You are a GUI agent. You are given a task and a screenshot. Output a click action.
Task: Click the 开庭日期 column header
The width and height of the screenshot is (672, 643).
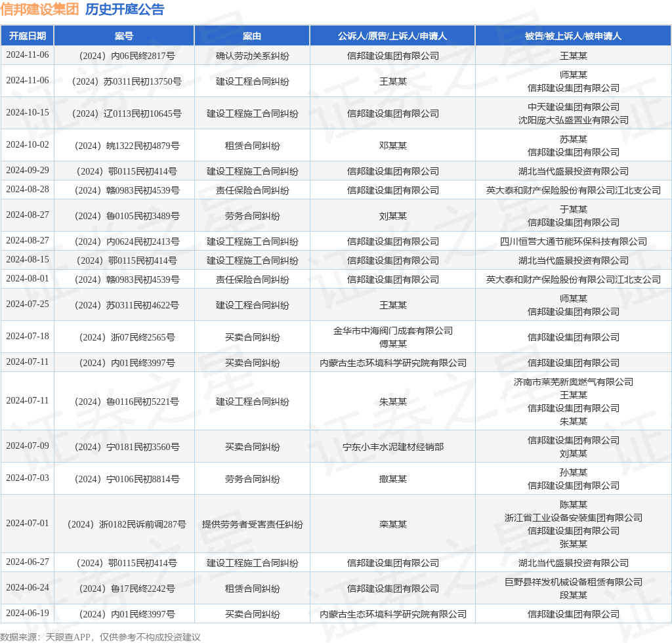[x=28, y=36]
